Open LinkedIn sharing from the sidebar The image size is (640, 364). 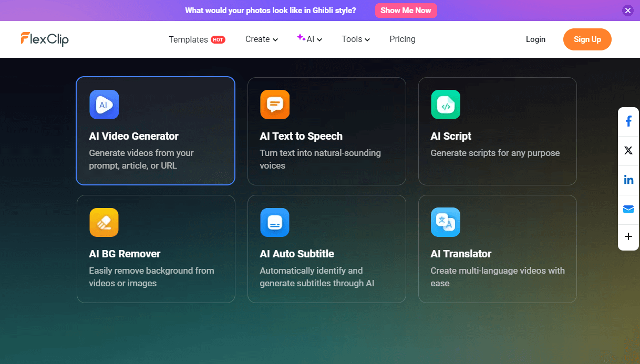pyautogui.click(x=628, y=179)
